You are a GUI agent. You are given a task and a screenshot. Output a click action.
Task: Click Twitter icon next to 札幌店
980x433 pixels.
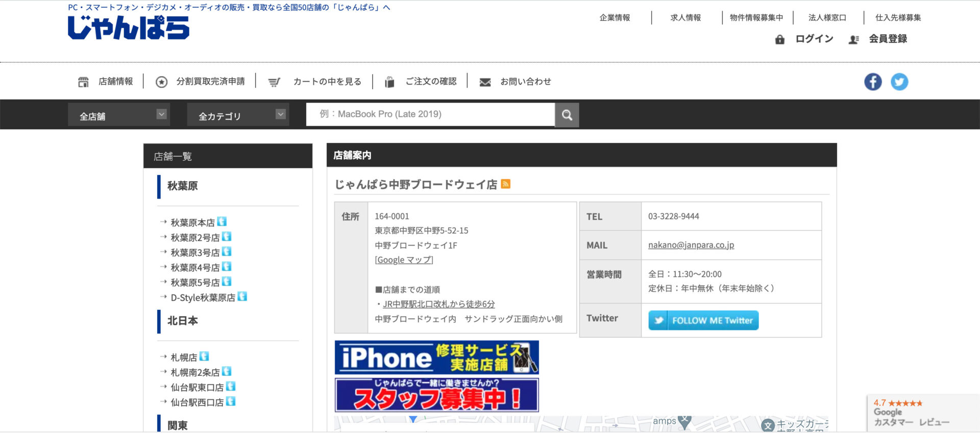pyautogui.click(x=204, y=356)
